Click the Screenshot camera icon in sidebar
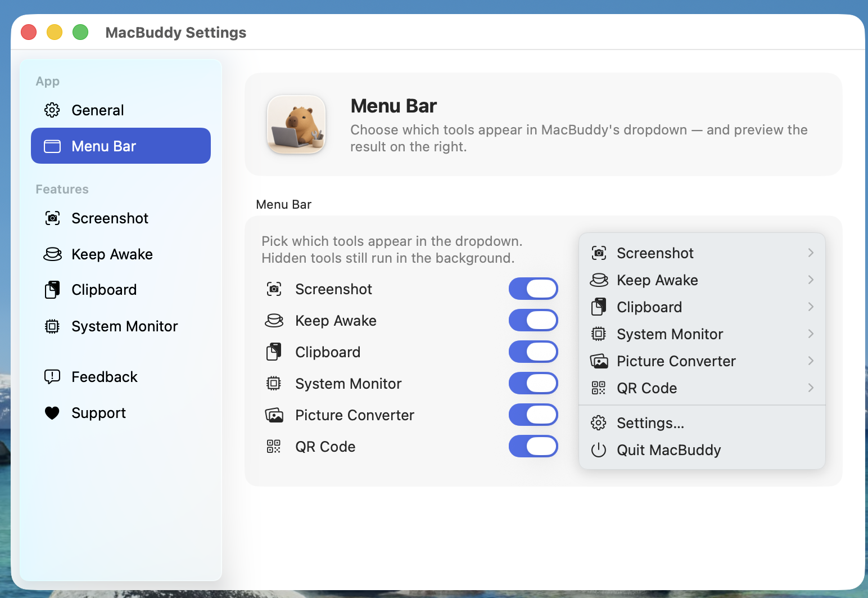The height and width of the screenshot is (598, 868). coord(52,218)
